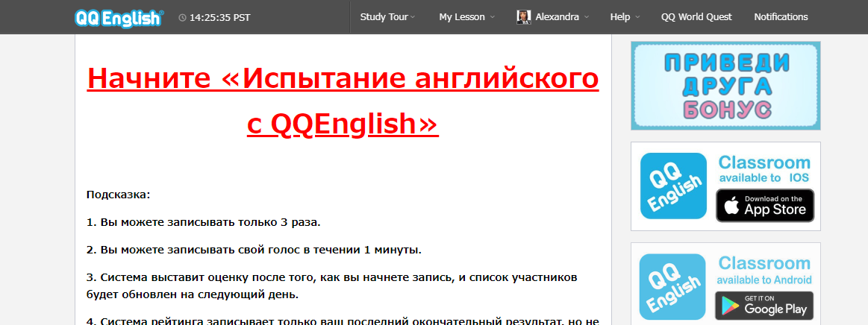Image resolution: width=868 pixels, height=325 pixels.
Task: Expand the Study Tour dropdown arrow
Action: click(413, 18)
